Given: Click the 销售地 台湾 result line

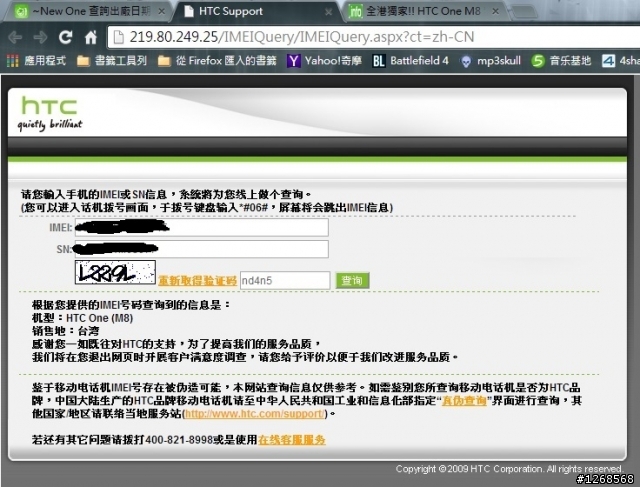Looking at the screenshot, I should point(66,331).
